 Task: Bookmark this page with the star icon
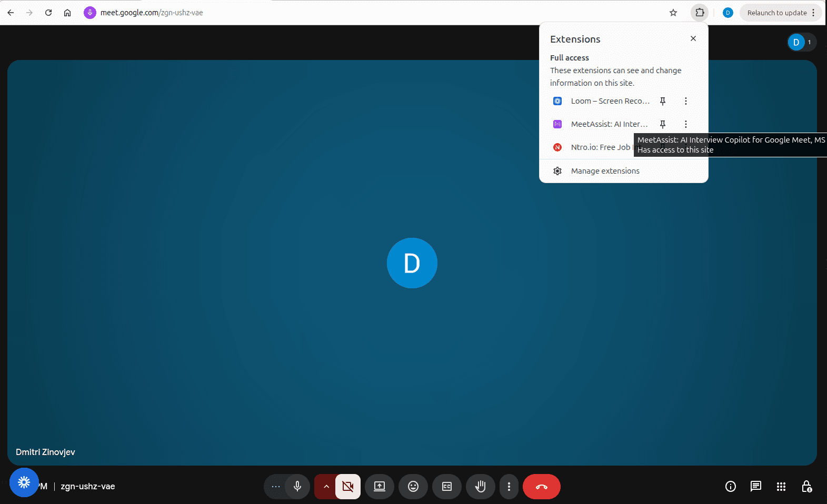[673, 13]
